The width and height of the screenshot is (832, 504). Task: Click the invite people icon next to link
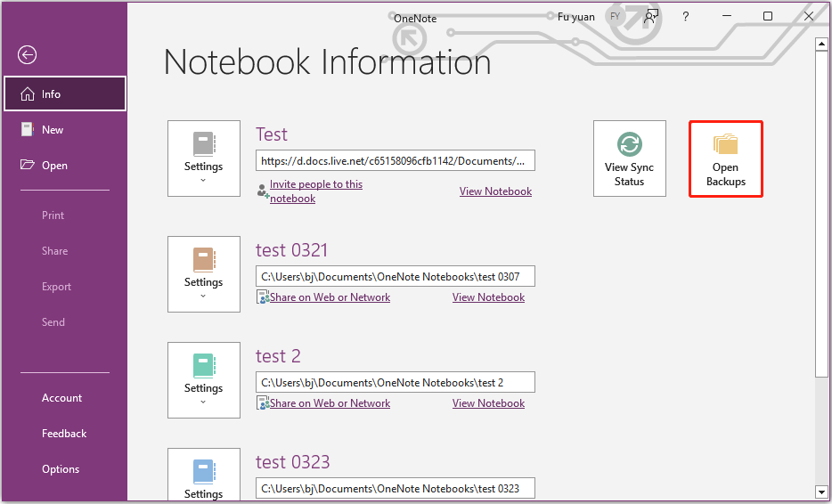(263, 191)
